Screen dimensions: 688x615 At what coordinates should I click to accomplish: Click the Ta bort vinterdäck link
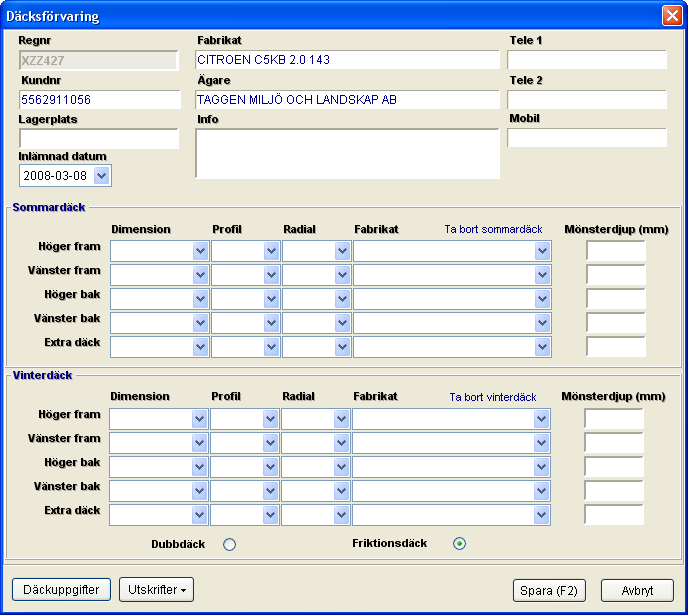point(493,397)
